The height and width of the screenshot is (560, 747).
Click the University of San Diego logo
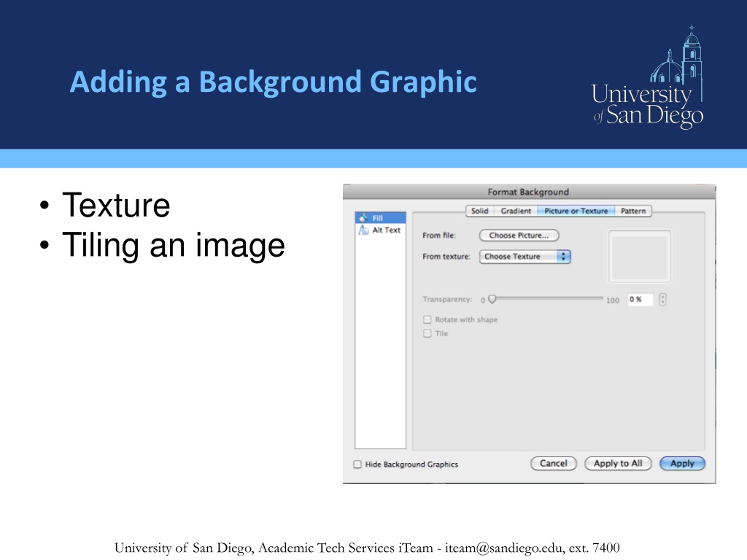(x=647, y=79)
